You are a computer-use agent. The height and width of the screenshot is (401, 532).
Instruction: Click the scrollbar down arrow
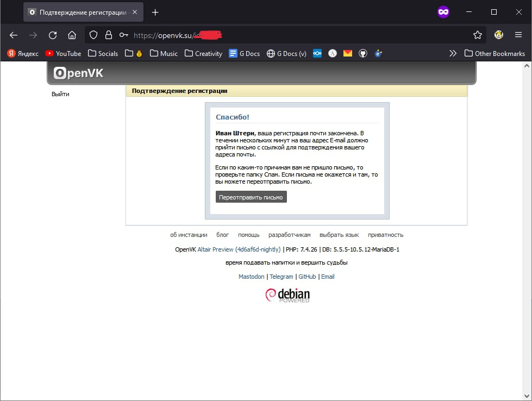(527, 396)
